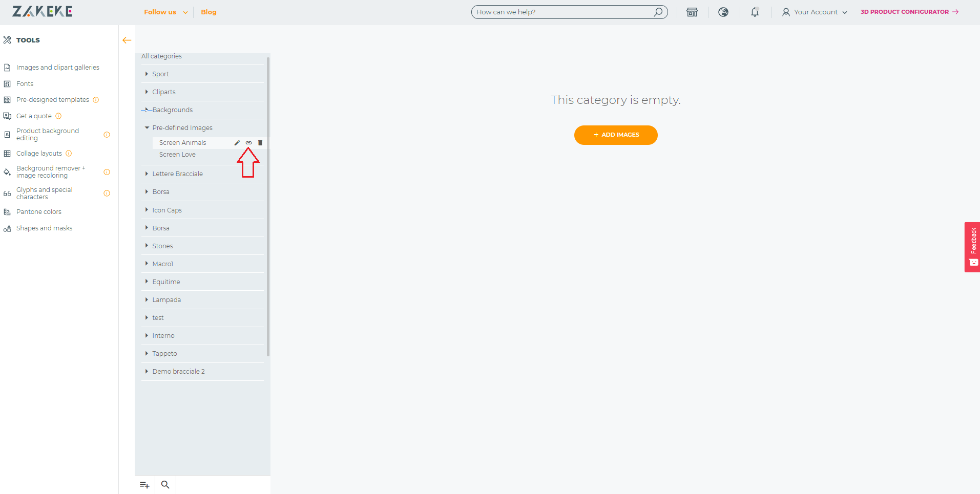This screenshot has height=494, width=980.
Task: Open the store icon in top bar
Action: pyautogui.click(x=692, y=12)
